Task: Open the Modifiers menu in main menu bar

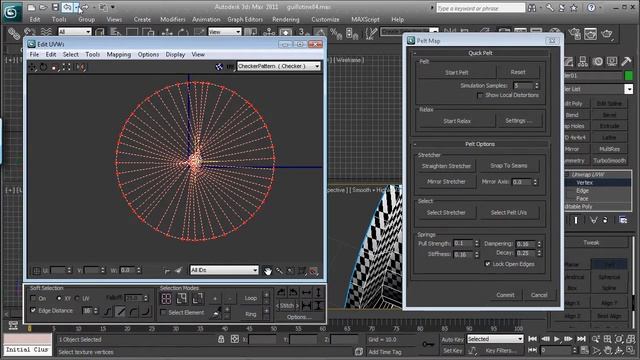Action: click(172, 19)
